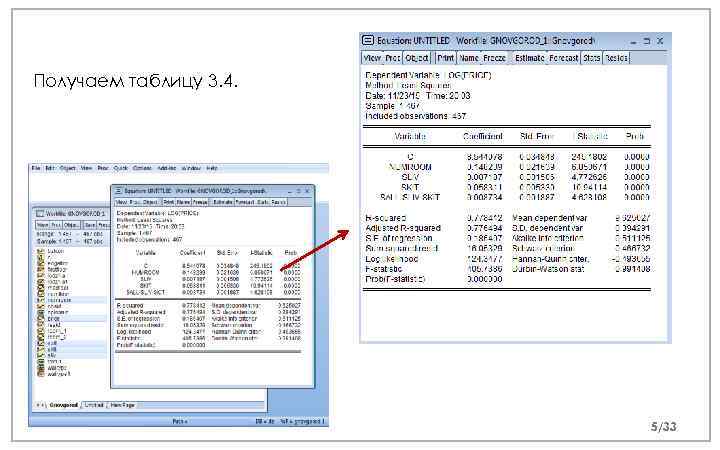The width and height of the screenshot is (720, 450).
Task: Select coefficient 0.007187 of SLIV in enlarged table
Action: point(484,177)
